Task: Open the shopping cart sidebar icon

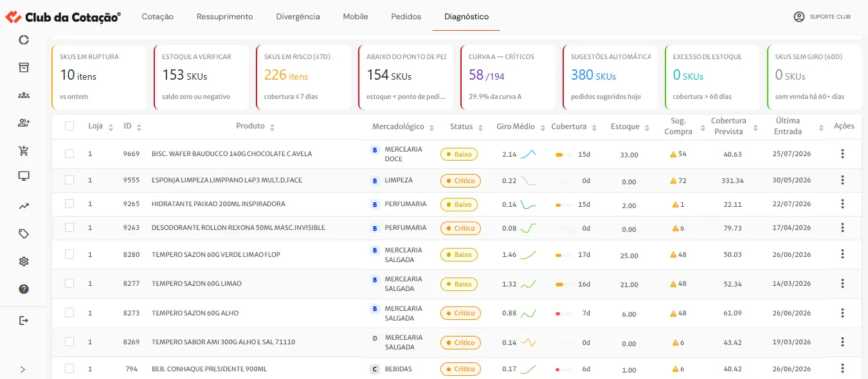Action: tap(24, 151)
